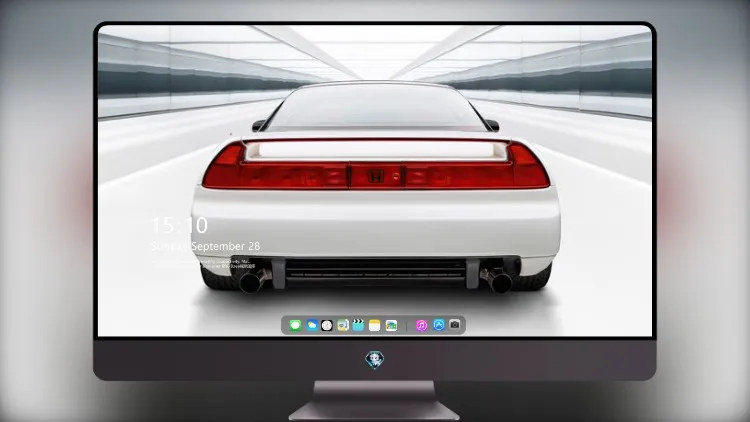Launch the pink iTunes music app
The height and width of the screenshot is (422, 750).
tap(421, 325)
